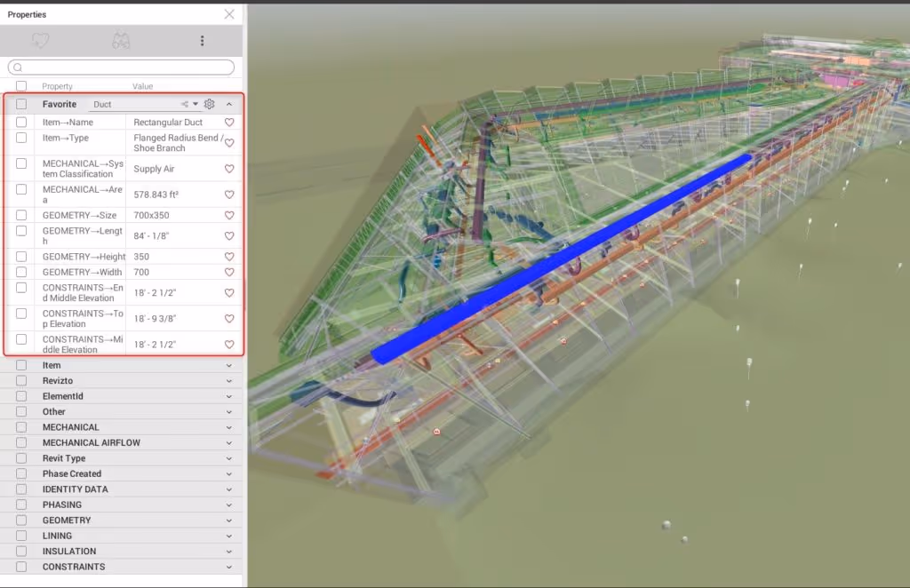This screenshot has height=588, width=910.
Task: Unfavorite MECHANICAL Area heart icon
Action: point(229,195)
